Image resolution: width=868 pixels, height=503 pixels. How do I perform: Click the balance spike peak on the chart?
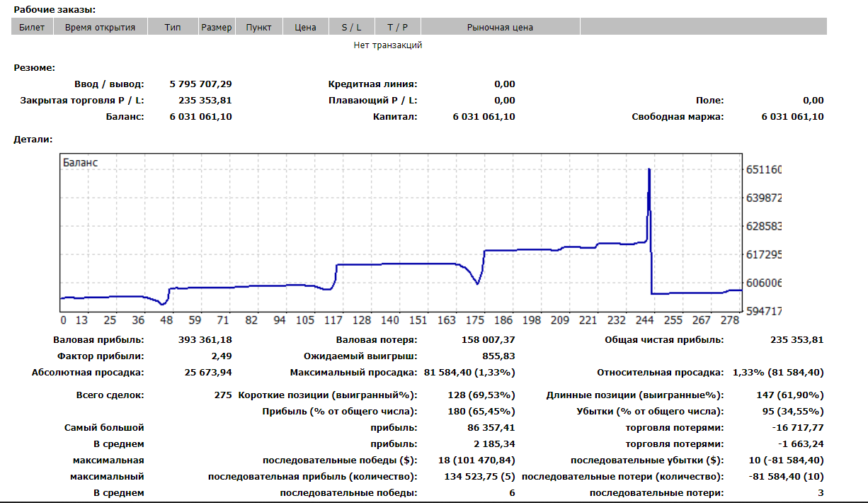tap(649, 170)
